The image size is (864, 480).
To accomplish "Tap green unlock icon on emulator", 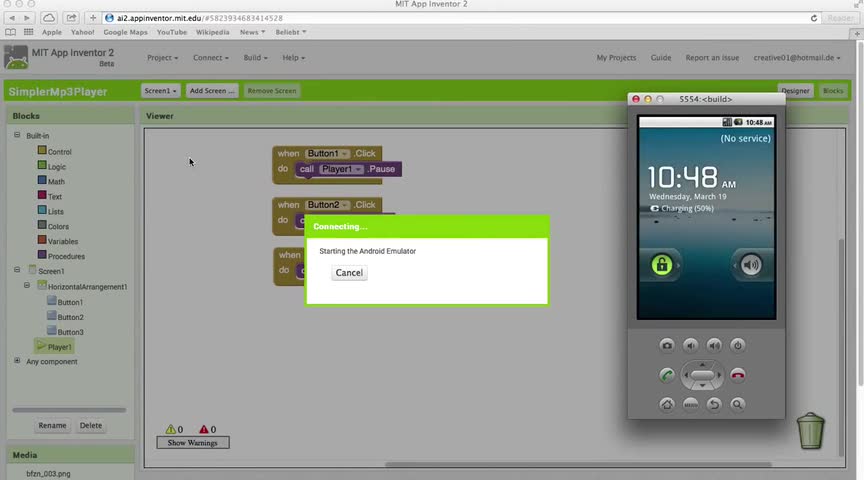I will (x=662, y=265).
